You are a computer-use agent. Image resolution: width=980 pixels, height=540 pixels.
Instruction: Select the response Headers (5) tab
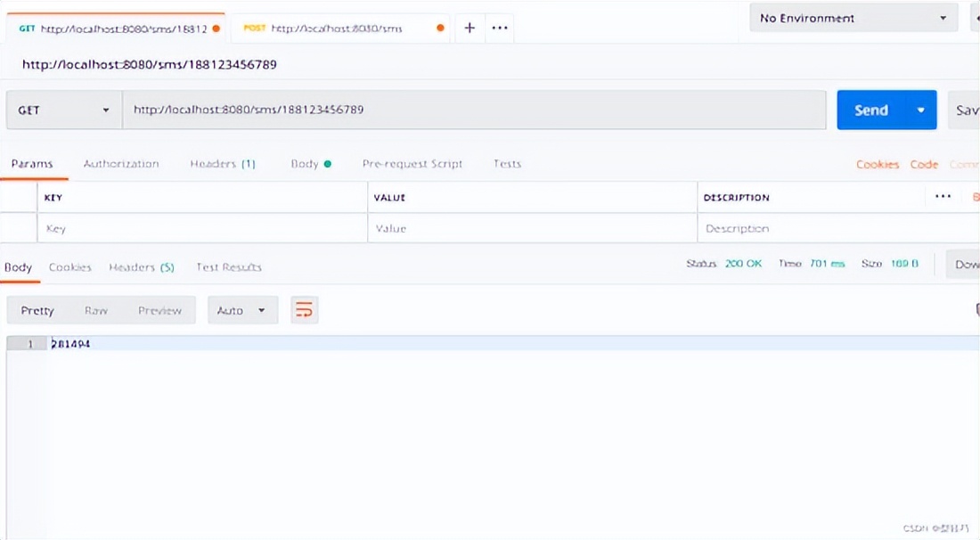142,266
